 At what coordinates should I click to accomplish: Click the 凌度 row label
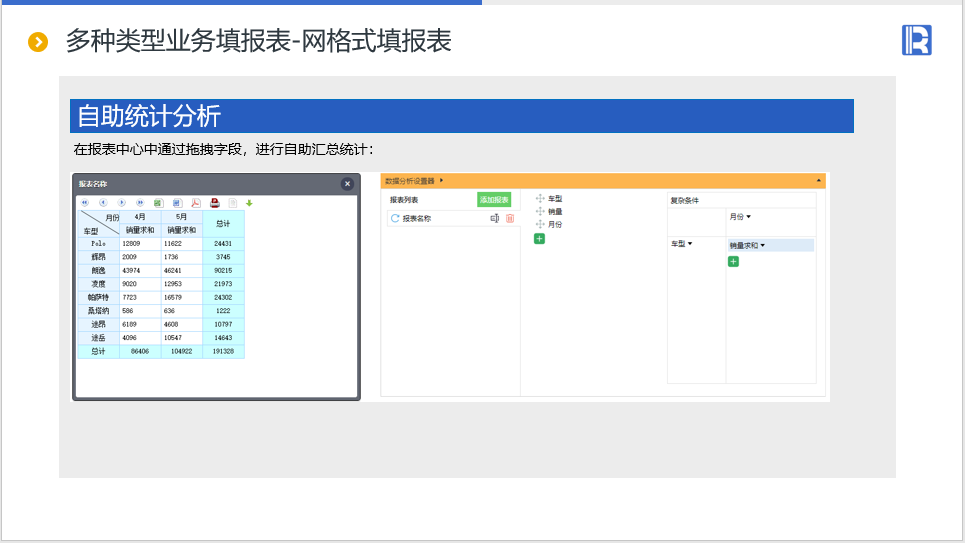pos(98,284)
